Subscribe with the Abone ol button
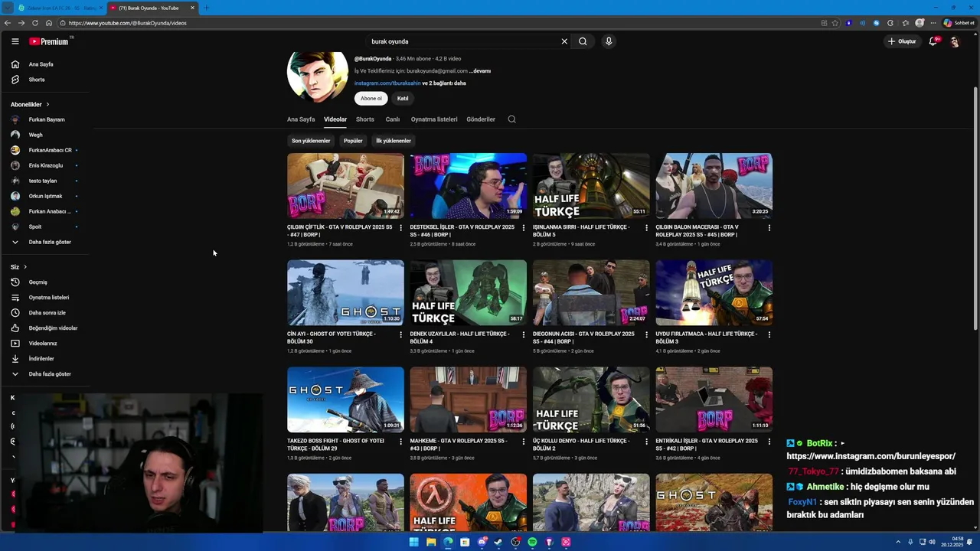The image size is (980, 551). click(x=371, y=99)
